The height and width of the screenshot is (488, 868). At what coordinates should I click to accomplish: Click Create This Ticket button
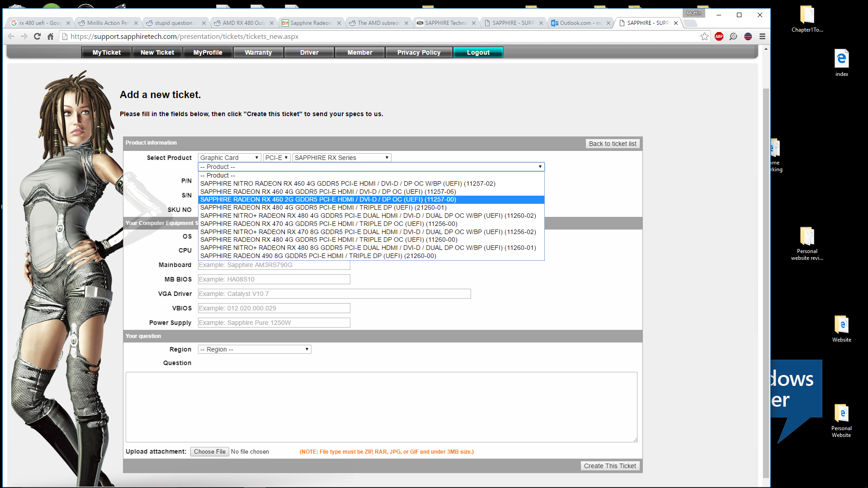(x=610, y=466)
